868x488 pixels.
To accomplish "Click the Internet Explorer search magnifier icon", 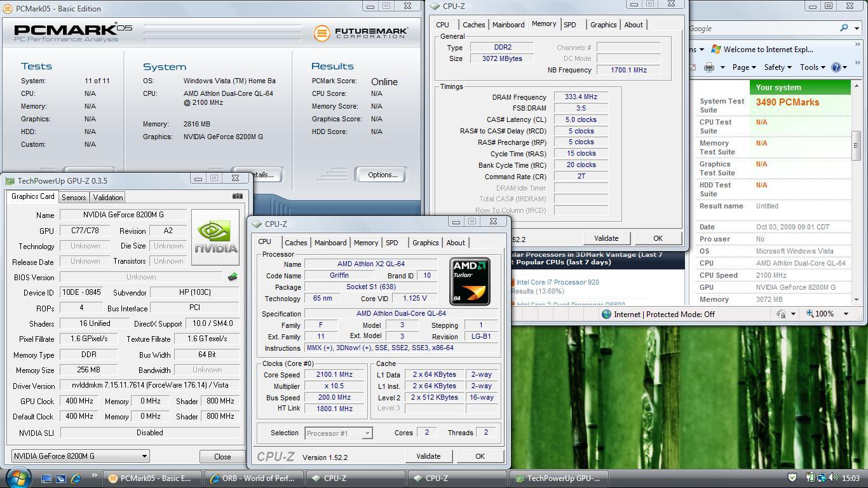I will coord(844,28).
